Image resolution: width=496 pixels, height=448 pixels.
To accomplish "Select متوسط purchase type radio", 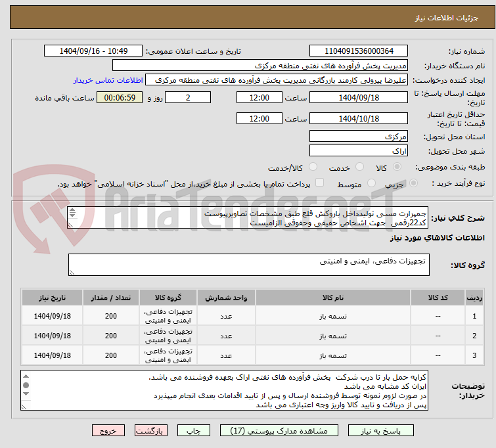I will coord(371,184).
